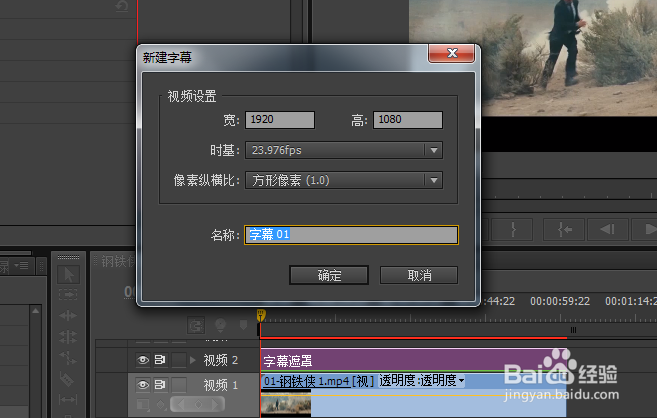Click the work area bar handle

point(573,330)
